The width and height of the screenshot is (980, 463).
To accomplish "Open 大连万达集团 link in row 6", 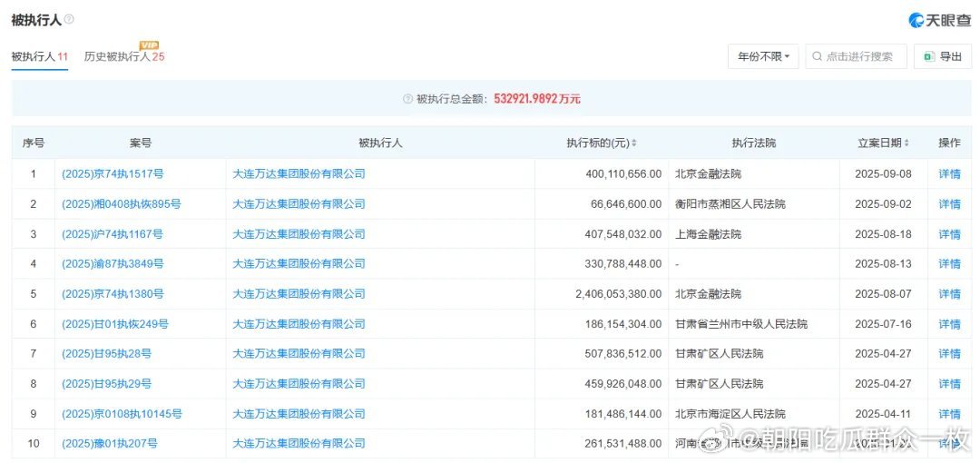I will 299,324.
